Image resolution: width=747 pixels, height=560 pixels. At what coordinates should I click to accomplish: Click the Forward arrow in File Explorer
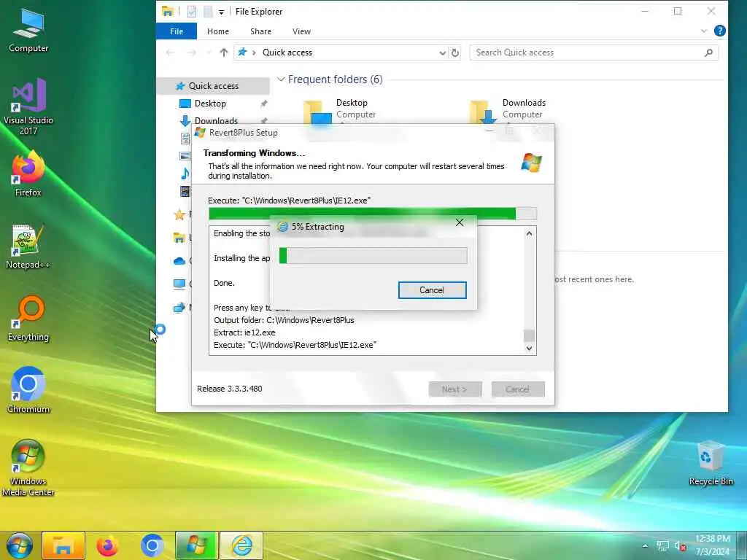[192, 52]
